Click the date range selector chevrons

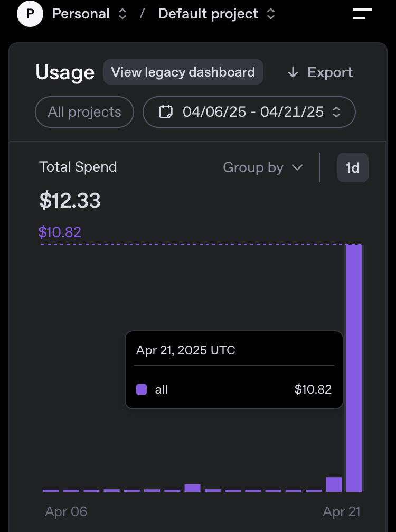(336, 112)
